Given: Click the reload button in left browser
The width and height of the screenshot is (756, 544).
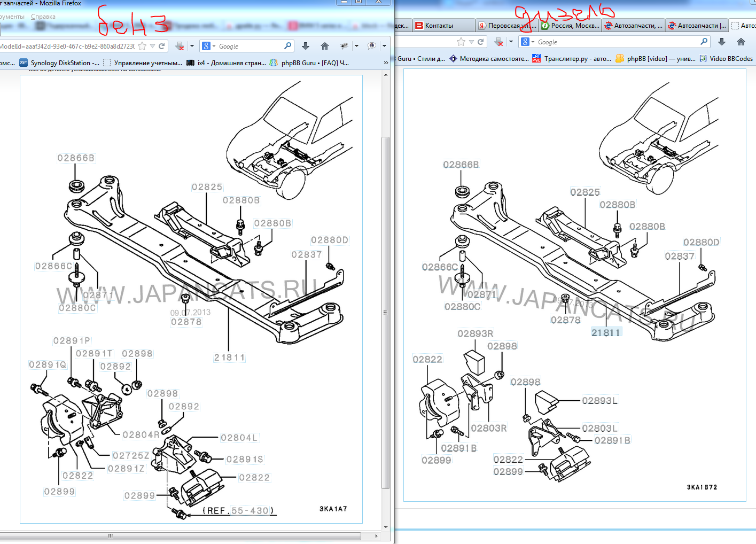Looking at the screenshot, I should 161,46.
